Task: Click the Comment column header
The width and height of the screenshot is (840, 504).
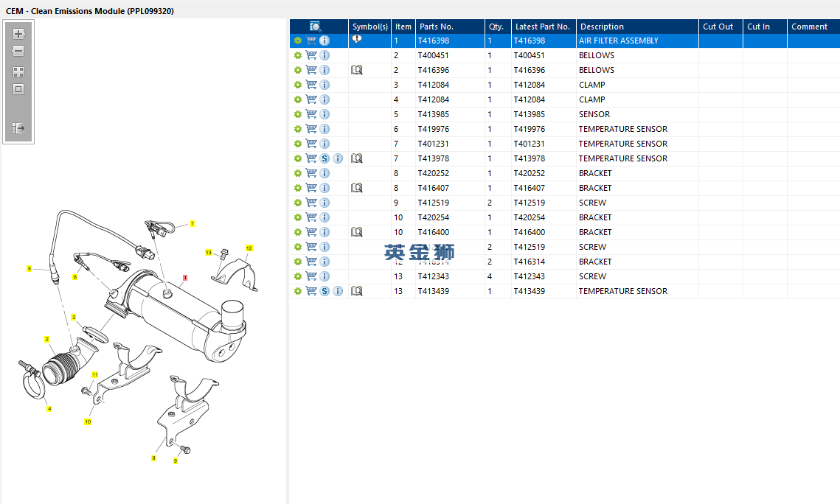Action: [813, 27]
